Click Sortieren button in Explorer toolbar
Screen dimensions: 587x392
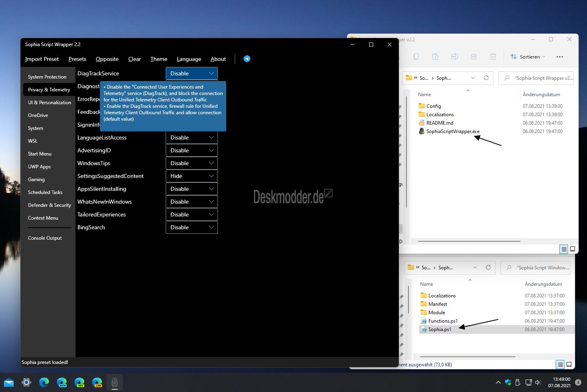pyautogui.click(x=528, y=57)
